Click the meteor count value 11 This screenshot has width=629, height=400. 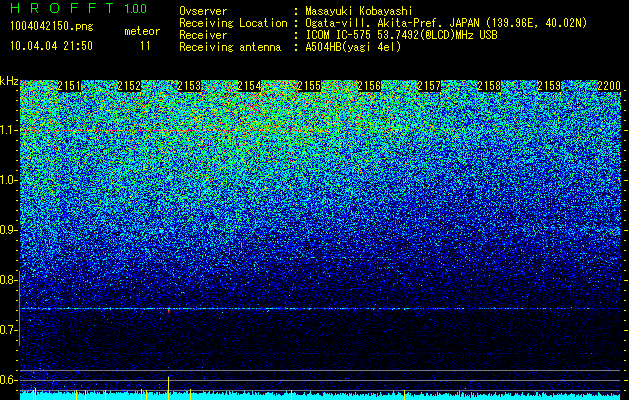coord(145,46)
